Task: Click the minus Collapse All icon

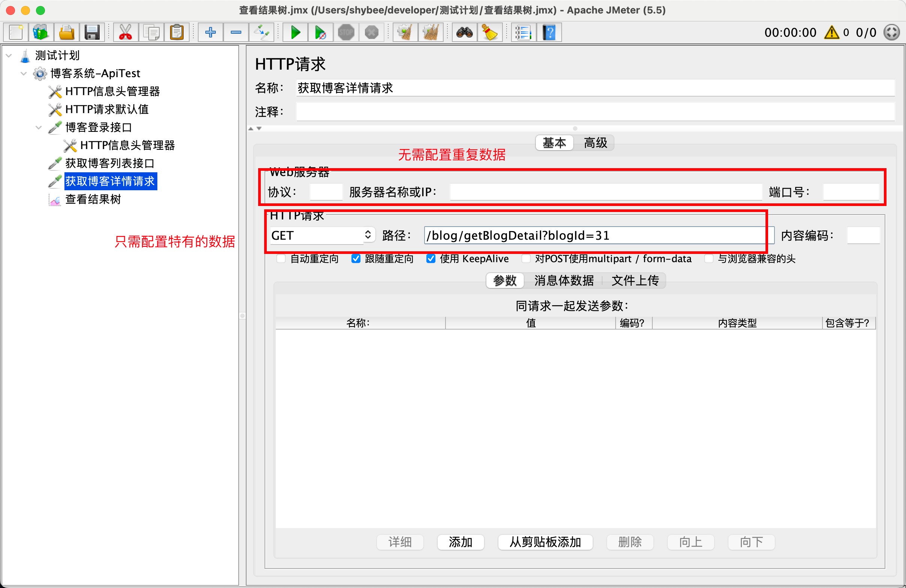Action: point(236,32)
